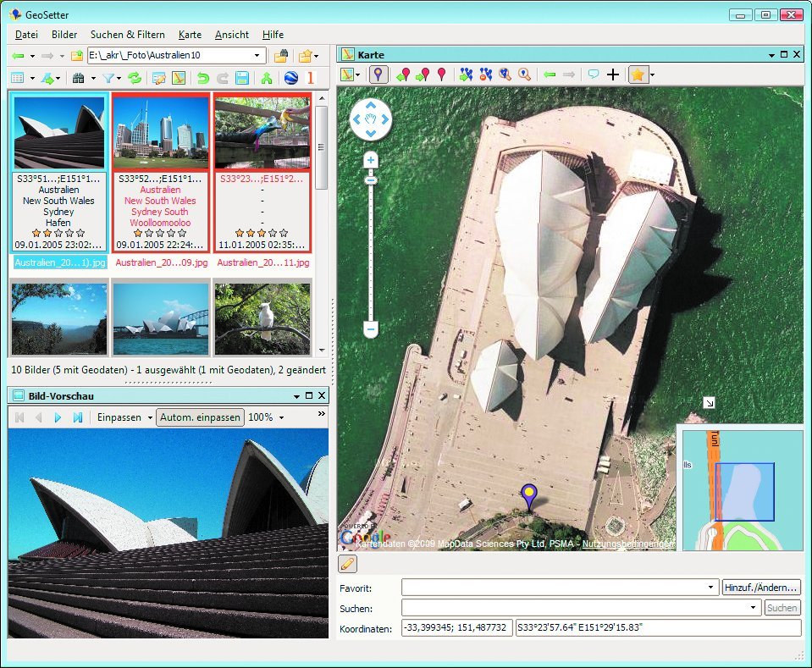The width and height of the screenshot is (812, 668).
Task: Click the map zoom slider track
Action: coord(370,254)
